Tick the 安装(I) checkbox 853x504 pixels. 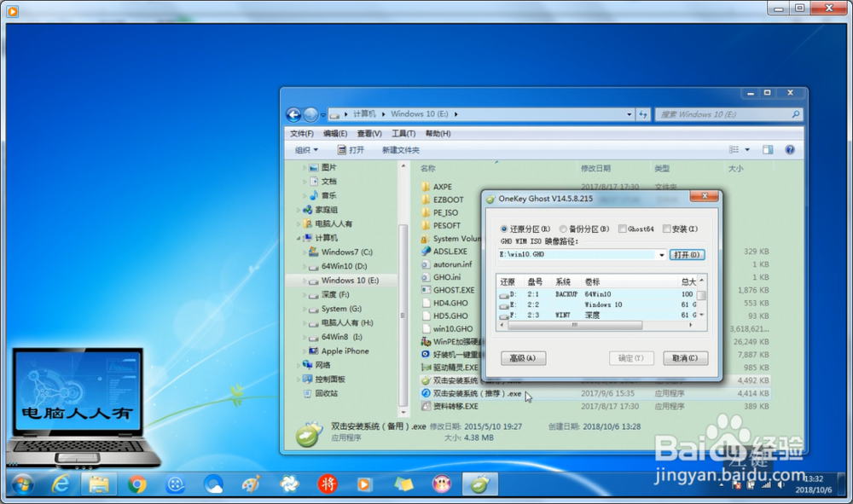pyautogui.click(x=666, y=229)
